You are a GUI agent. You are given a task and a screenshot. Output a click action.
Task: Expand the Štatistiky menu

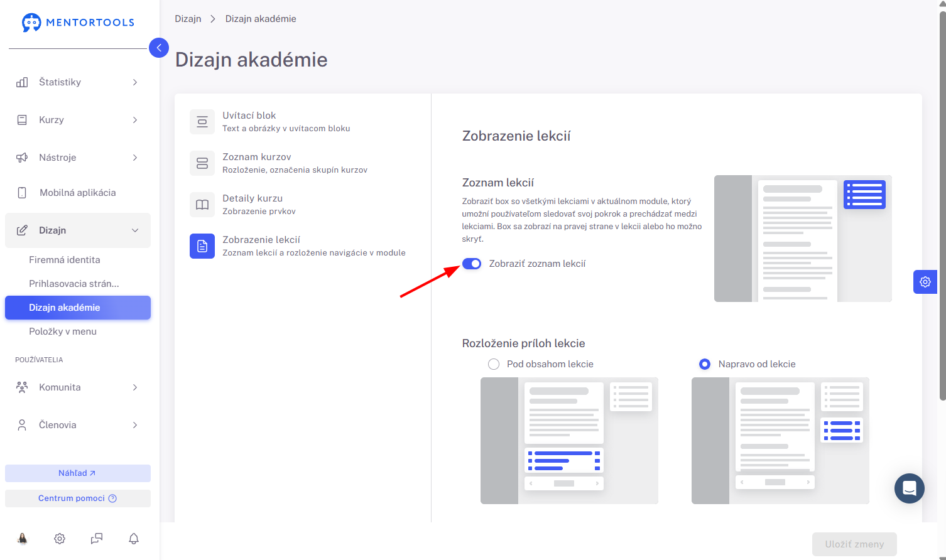[78, 82]
